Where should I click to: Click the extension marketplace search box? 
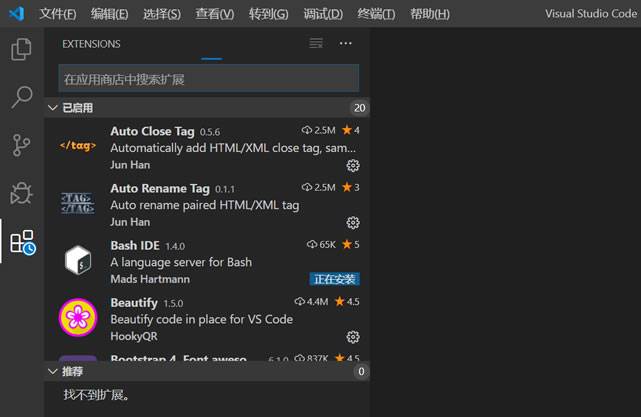pyautogui.click(x=208, y=78)
